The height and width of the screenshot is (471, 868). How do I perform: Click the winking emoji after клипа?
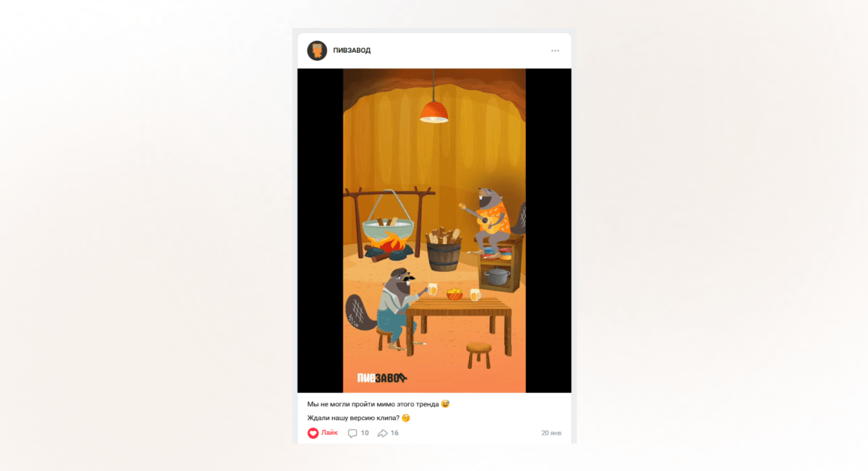pos(406,418)
